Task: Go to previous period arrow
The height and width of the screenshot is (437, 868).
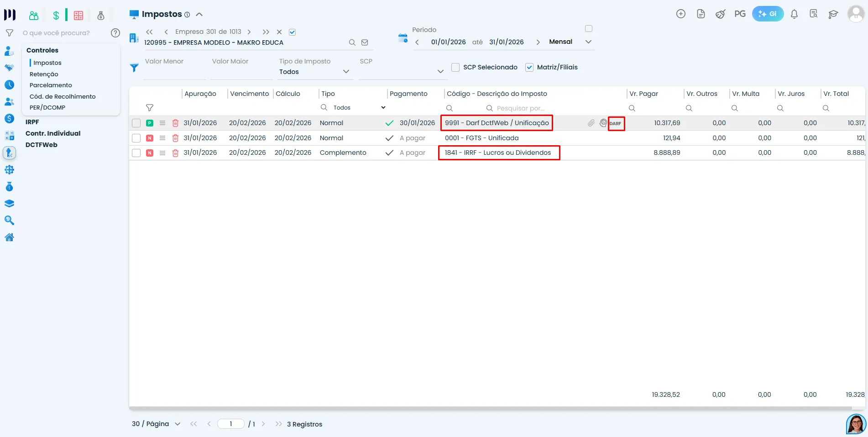Action: (417, 42)
